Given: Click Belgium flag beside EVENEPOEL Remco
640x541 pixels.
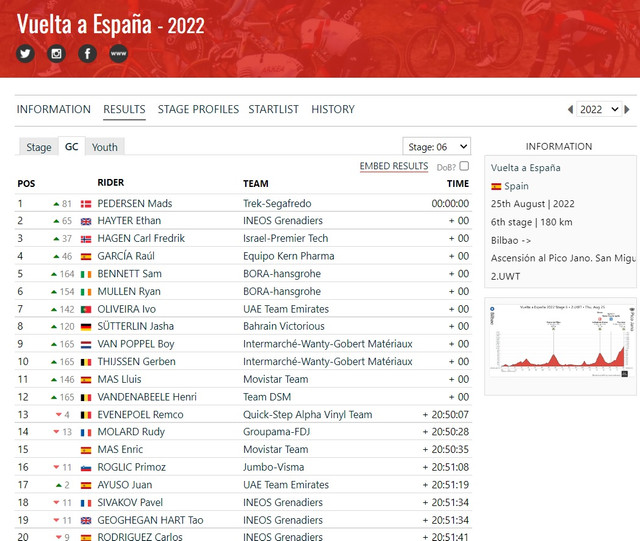Looking at the screenshot, I should click(x=86, y=415).
